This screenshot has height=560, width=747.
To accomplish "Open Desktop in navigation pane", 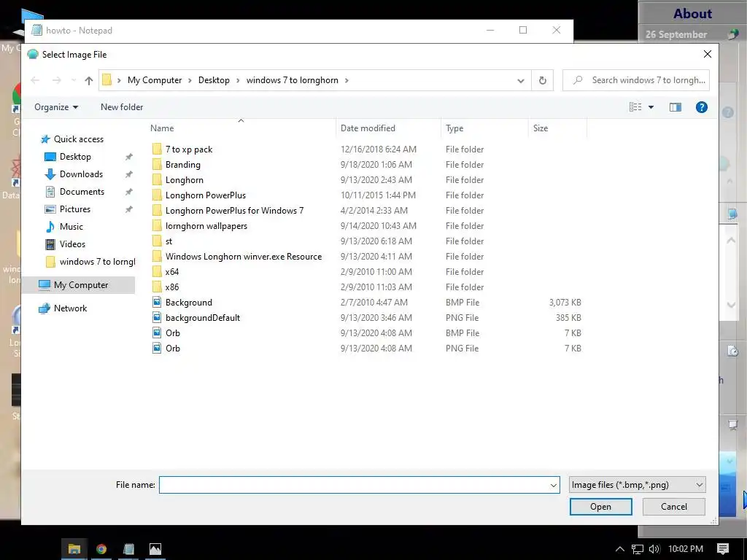I will [75, 157].
